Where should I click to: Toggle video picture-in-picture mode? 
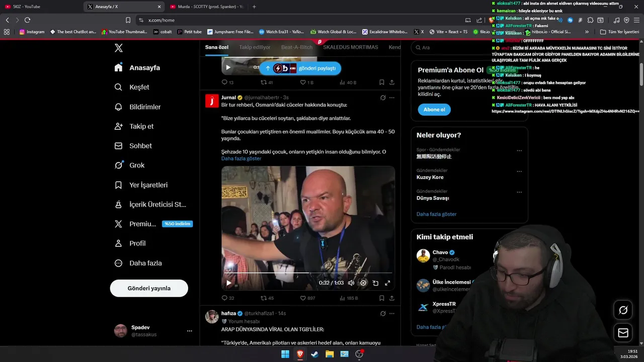click(x=375, y=283)
